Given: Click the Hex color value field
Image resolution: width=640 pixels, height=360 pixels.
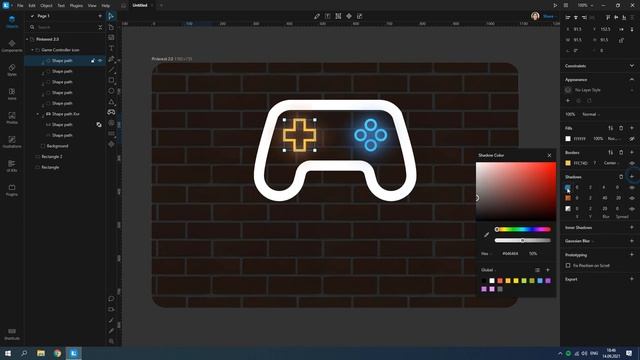Looking at the screenshot, I should (510, 253).
